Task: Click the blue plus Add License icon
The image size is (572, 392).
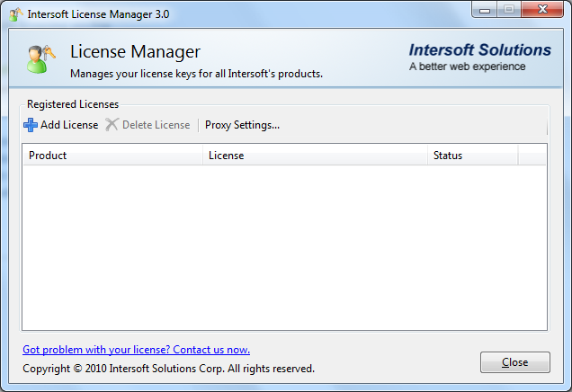Action: coord(31,125)
